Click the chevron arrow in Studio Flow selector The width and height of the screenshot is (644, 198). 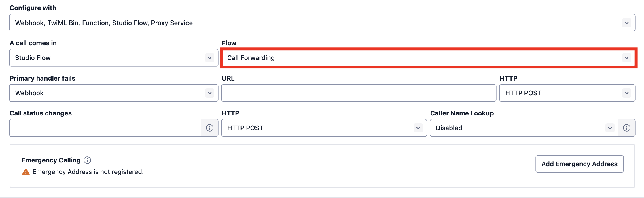click(209, 58)
